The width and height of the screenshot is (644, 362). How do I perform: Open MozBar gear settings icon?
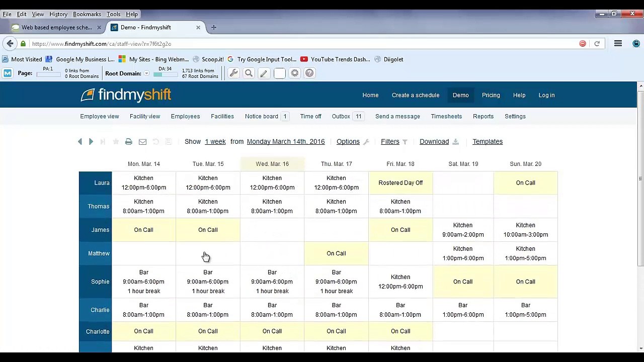pyautogui.click(x=295, y=73)
